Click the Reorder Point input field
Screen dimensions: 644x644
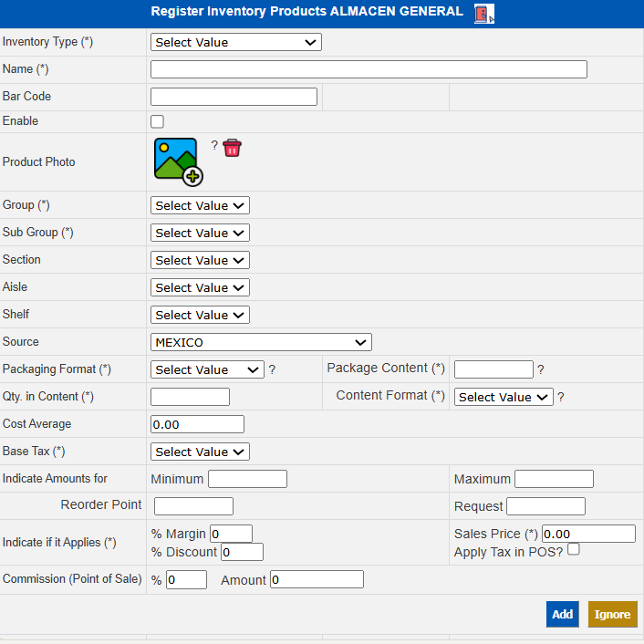tap(193, 506)
